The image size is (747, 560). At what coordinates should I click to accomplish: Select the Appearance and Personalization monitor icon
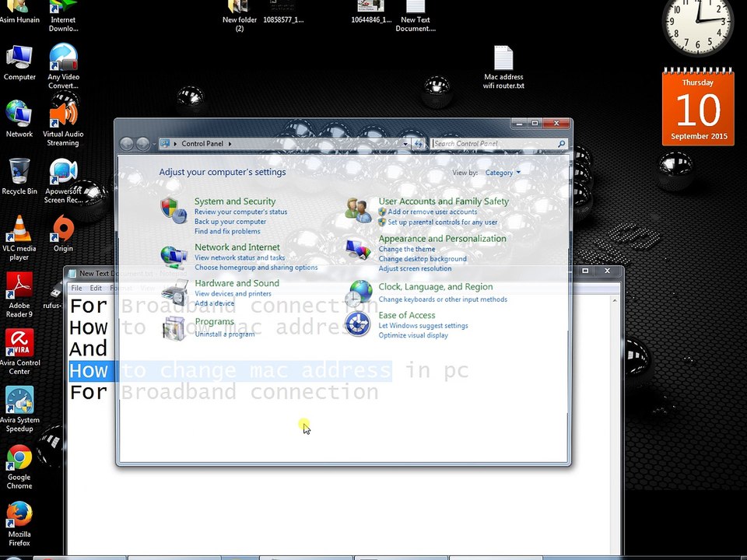(x=358, y=250)
